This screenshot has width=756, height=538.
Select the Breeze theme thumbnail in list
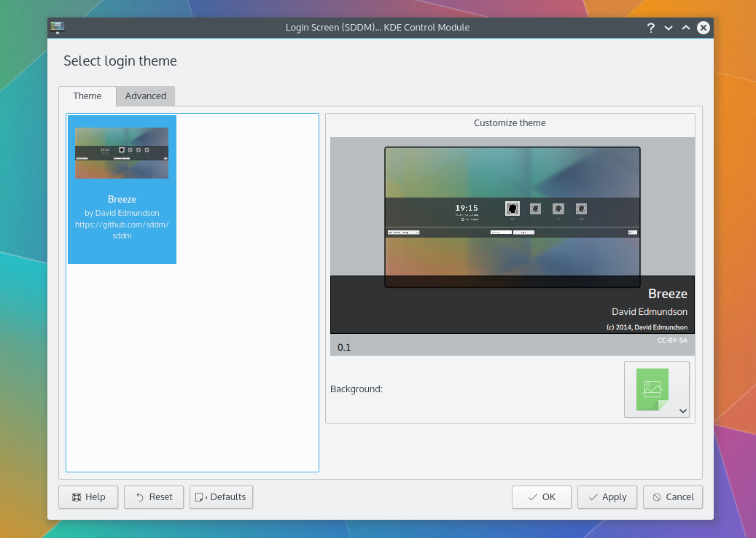[x=122, y=153]
